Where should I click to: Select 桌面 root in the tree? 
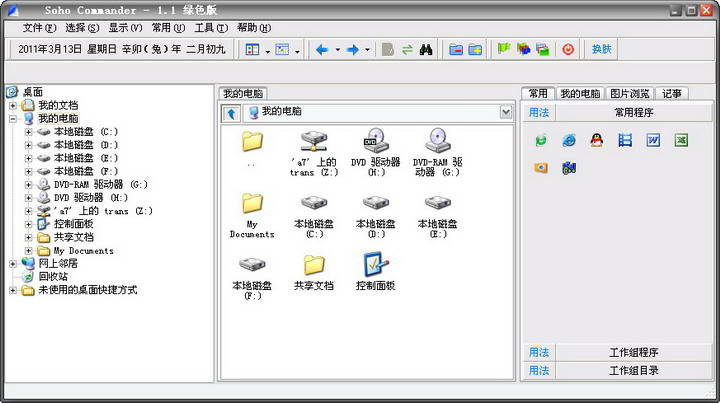coord(33,92)
